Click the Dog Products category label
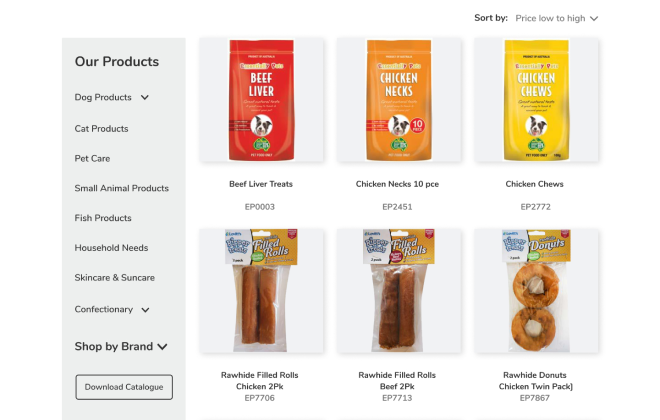The height and width of the screenshot is (420, 660). pyautogui.click(x=103, y=97)
